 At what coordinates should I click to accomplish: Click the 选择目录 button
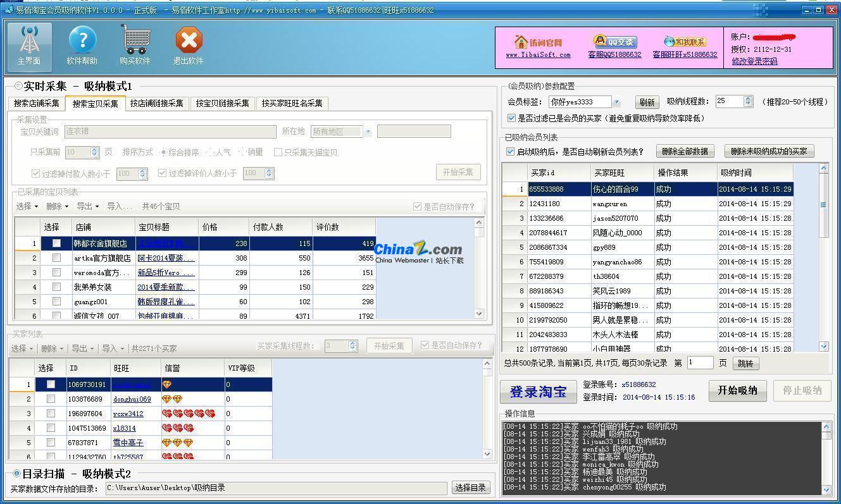(x=470, y=488)
